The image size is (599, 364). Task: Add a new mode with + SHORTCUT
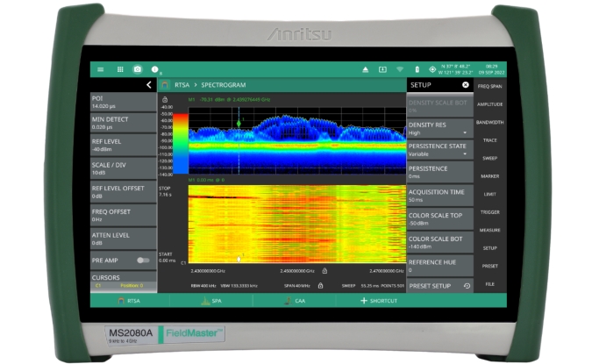[379, 300]
